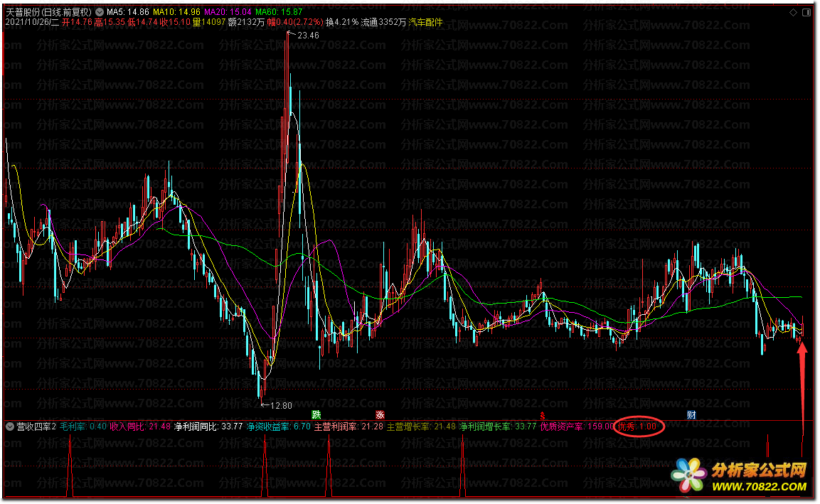
Task: Click the high price 高15.35
Action: pyautogui.click(x=110, y=23)
